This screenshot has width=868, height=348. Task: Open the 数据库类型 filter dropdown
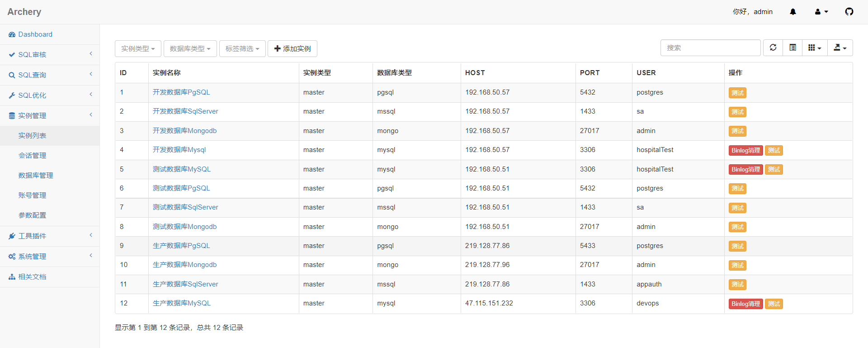pos(190,48)
